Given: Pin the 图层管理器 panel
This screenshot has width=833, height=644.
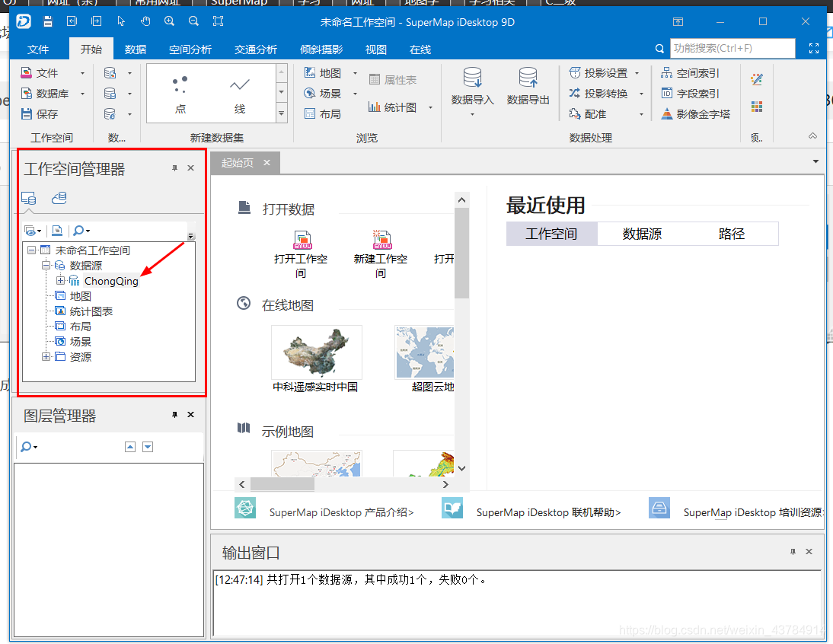Looking at the screenshot, I should pyautogui.click(x=174, y=415).
